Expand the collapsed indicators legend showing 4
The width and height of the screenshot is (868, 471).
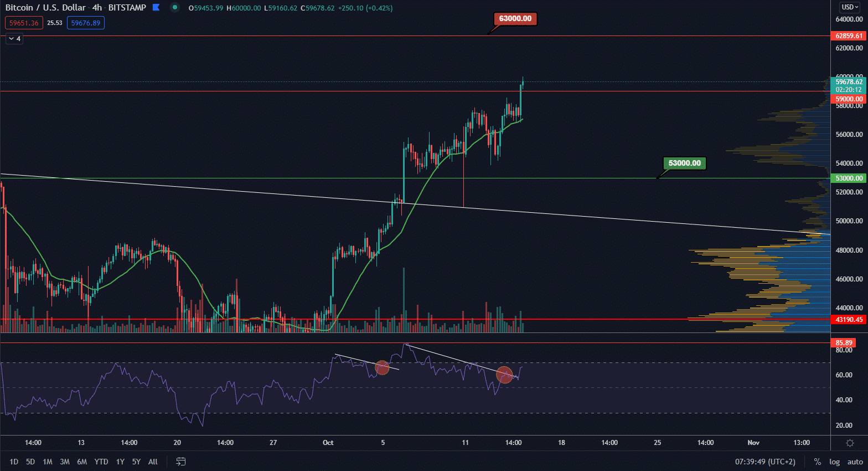click(14, 39)
